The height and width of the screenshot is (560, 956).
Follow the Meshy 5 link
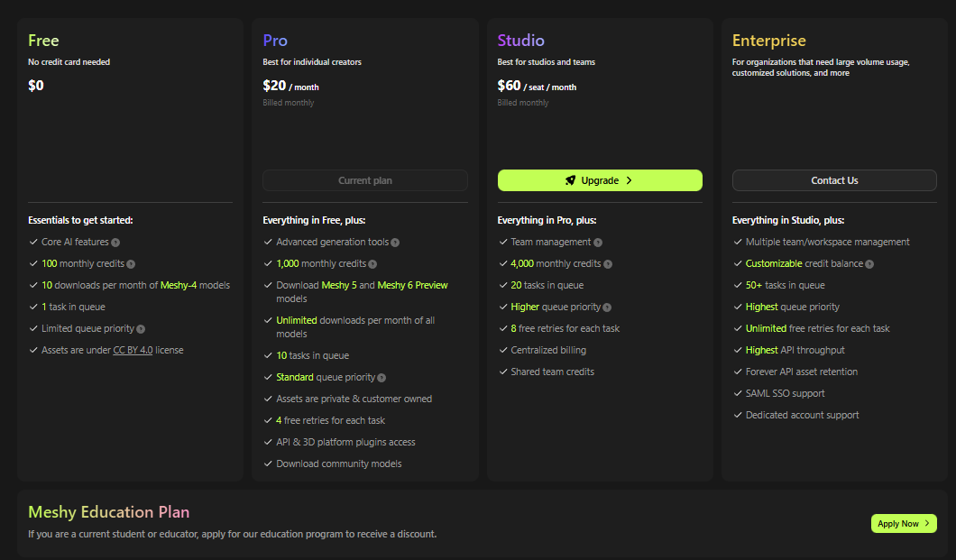(x=340, y=285)
